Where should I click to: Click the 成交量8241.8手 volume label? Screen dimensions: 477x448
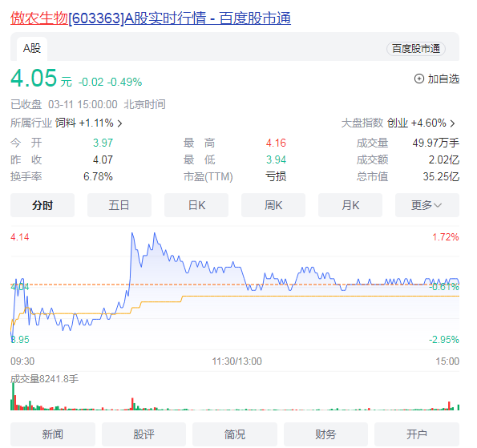coord(44,379)
